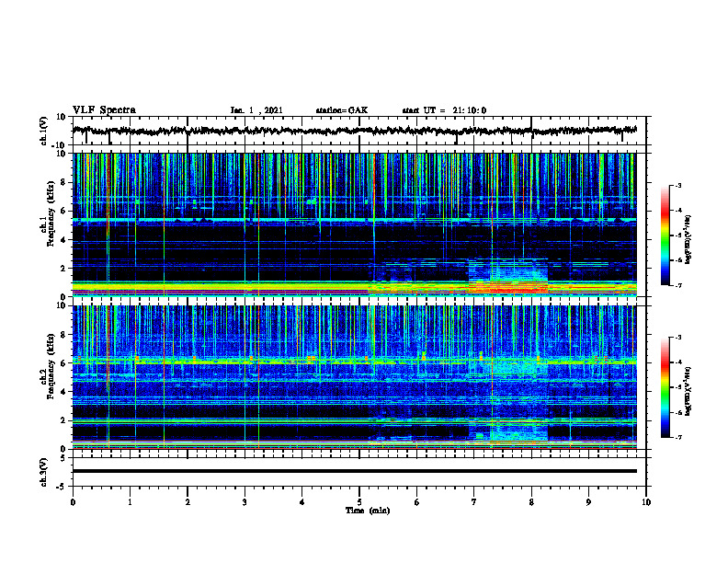Select the "ch.3(V)" axis label
Viewport: 728px width, 563px height.
pyautogui.click(x=44, y=472)
